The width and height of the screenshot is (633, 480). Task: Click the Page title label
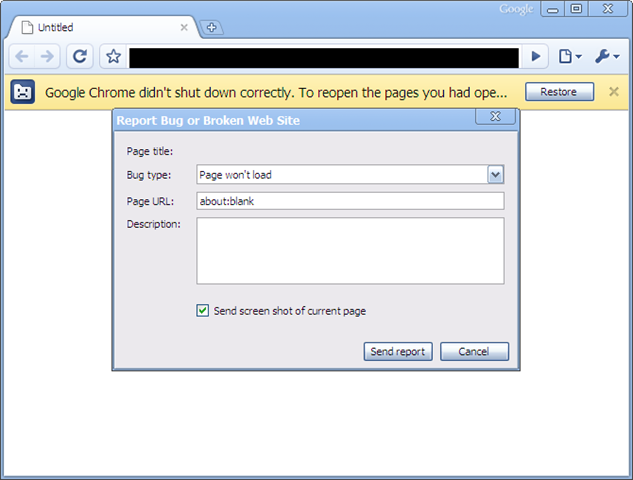(150, 151)
